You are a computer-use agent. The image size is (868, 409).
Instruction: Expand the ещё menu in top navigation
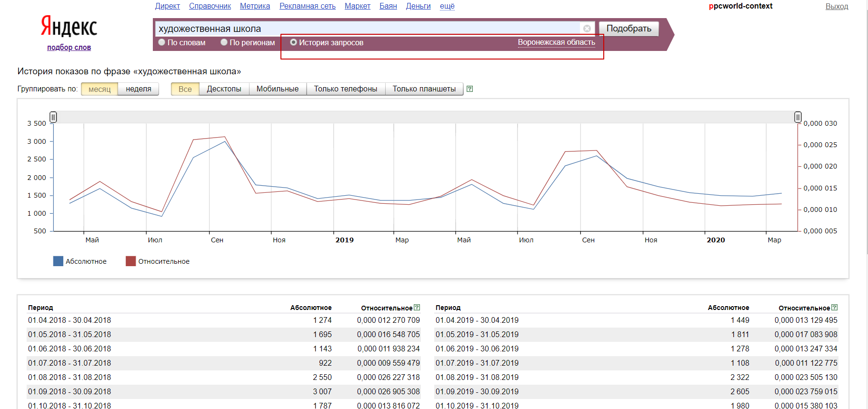point(447,6)
